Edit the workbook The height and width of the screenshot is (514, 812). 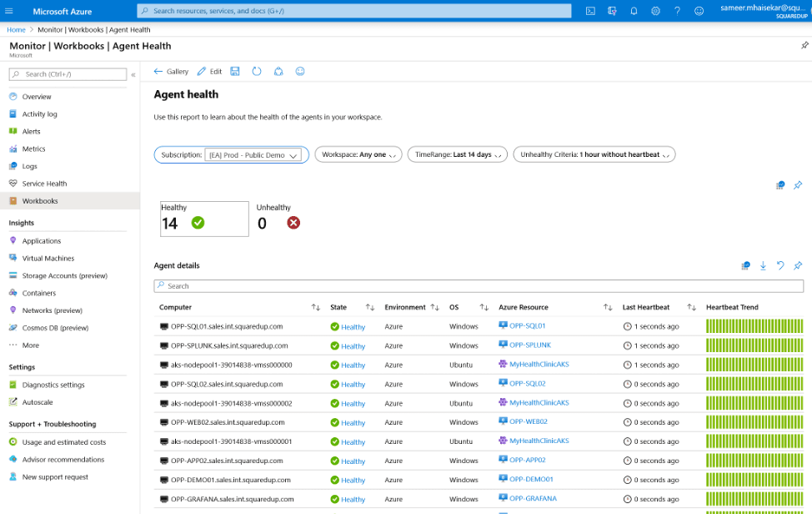pyautogui.click(x=210, y=72)
